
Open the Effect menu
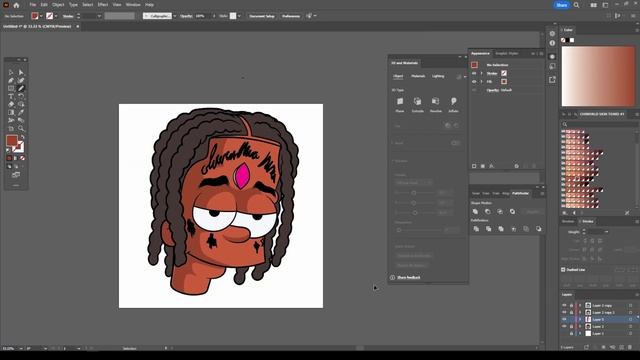[x=103, y=5]
